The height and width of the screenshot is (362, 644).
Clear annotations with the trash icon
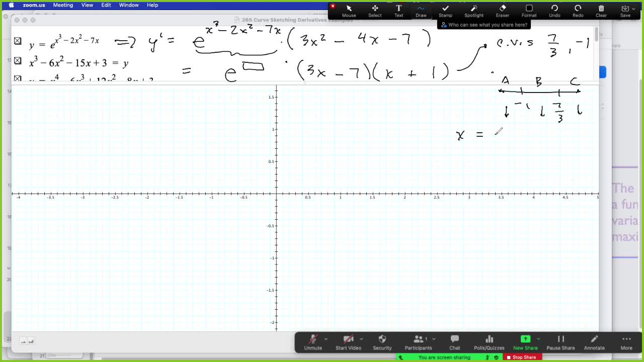point(601,11)
